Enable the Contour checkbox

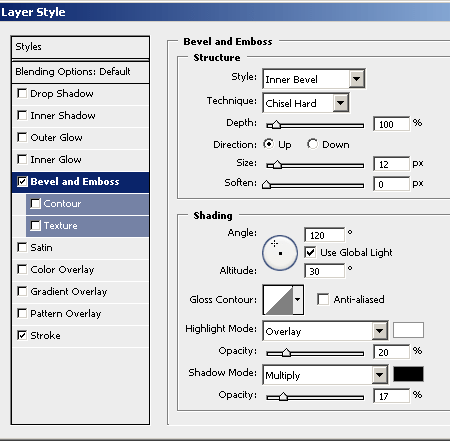pyautogui.click(x=35, y=203)
